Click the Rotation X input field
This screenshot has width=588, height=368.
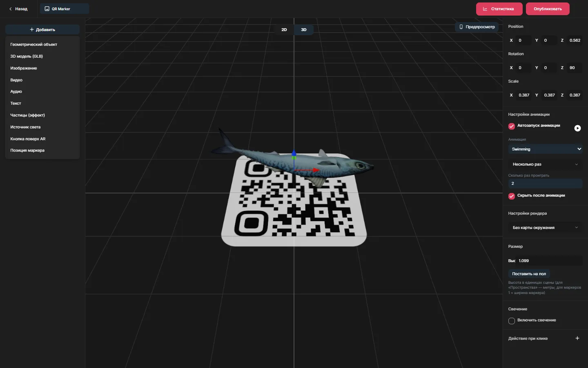point(523,68)
